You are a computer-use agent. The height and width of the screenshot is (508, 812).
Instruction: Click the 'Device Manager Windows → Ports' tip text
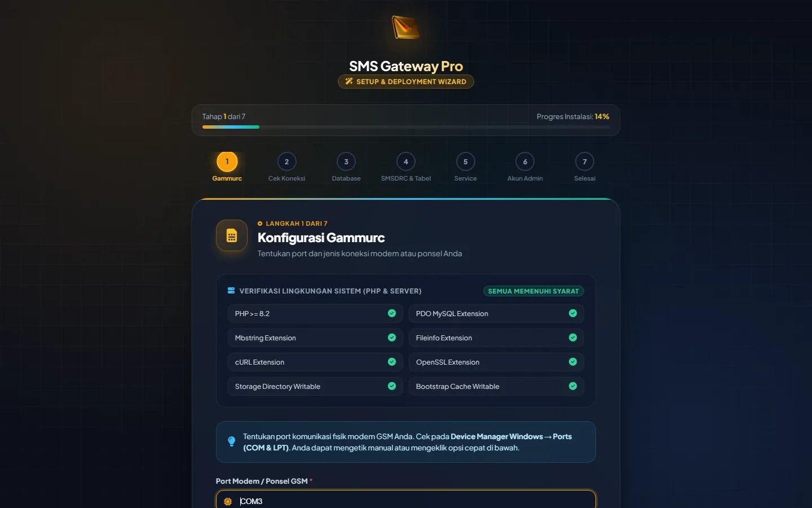pyautogui.click(x=511, y=436)
